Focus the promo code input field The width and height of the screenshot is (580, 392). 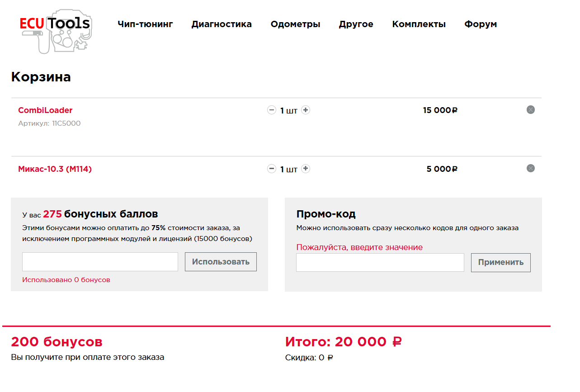pyautogui.click(x=380, y=263)
